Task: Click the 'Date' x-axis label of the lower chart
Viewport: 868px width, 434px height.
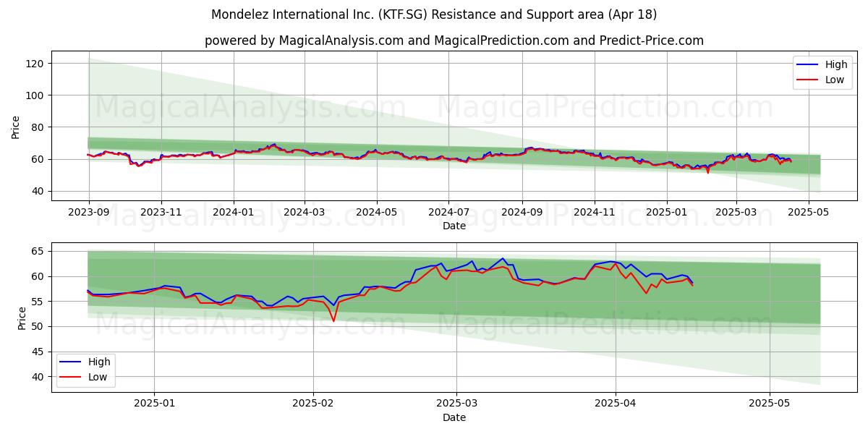Action: [454, 418]
